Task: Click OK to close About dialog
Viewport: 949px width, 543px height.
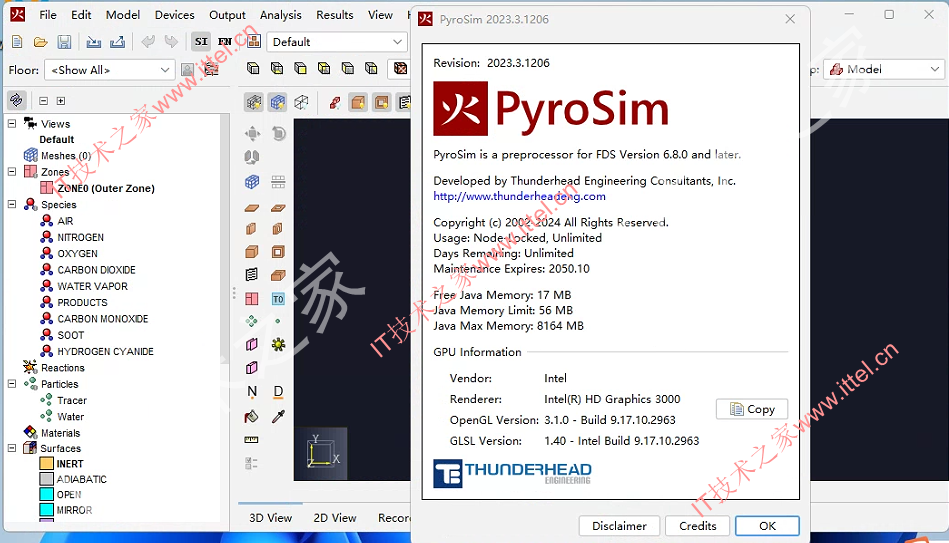Action: tap(767, 525)
